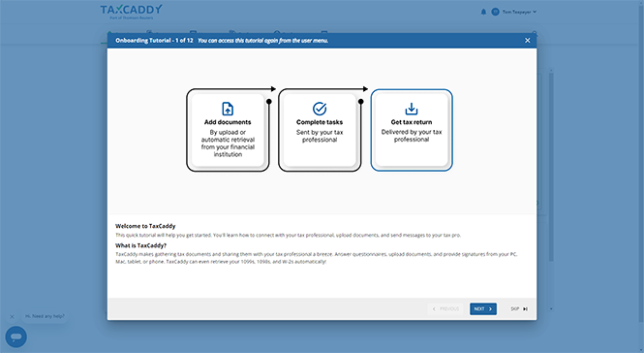
Task: Click the PREVIOUS button
Action: click(x=445, y=309)
